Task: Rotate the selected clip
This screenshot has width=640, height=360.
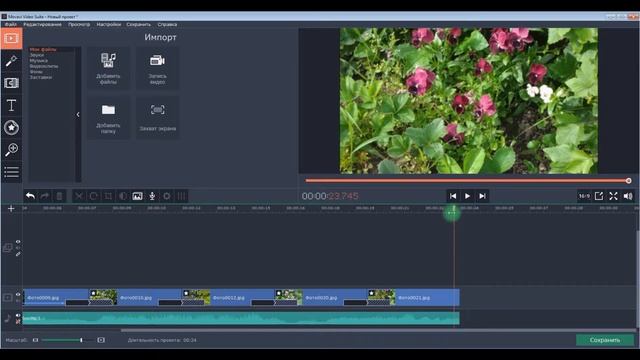Action: click(93, 196)
